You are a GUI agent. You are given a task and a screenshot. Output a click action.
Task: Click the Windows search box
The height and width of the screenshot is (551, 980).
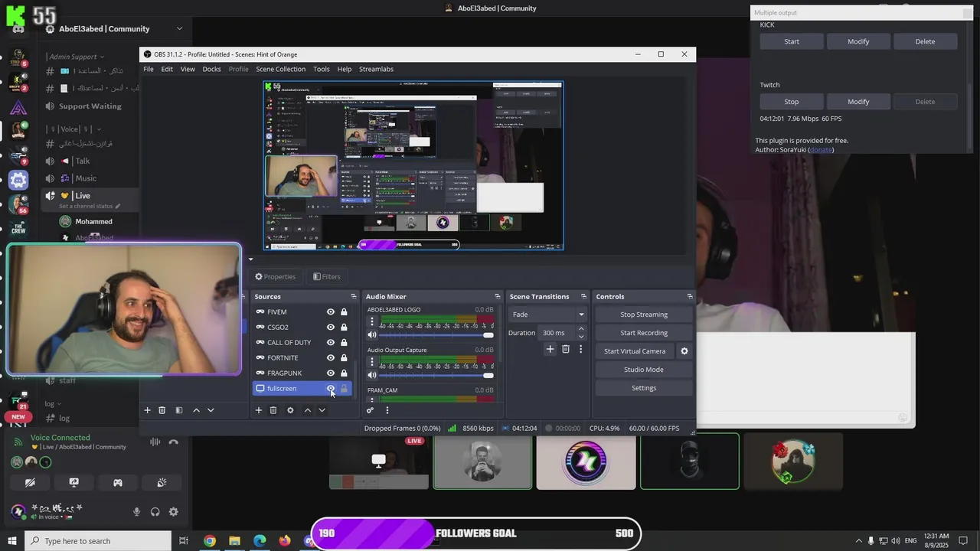[98, 541]
